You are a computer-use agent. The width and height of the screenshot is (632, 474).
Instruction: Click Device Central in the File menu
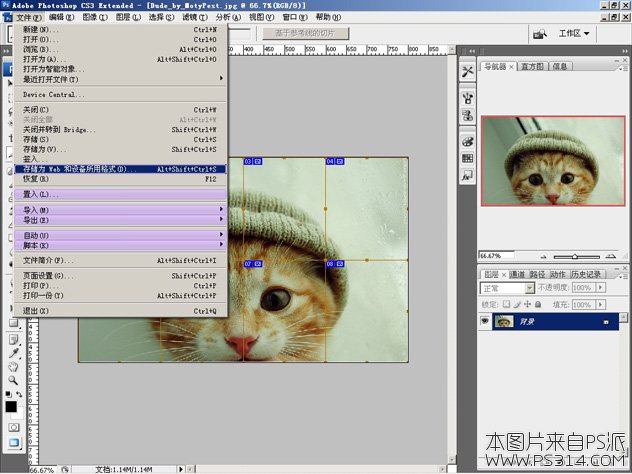pyautogui.click(x=54, y=95)
